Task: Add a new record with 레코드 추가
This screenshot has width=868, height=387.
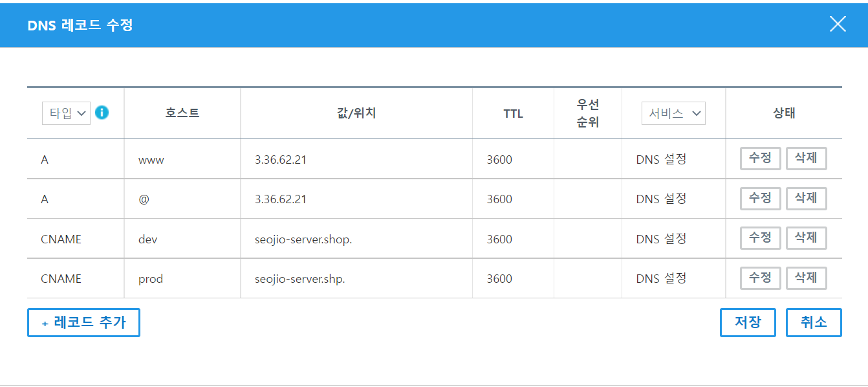Action: point(83,322)
